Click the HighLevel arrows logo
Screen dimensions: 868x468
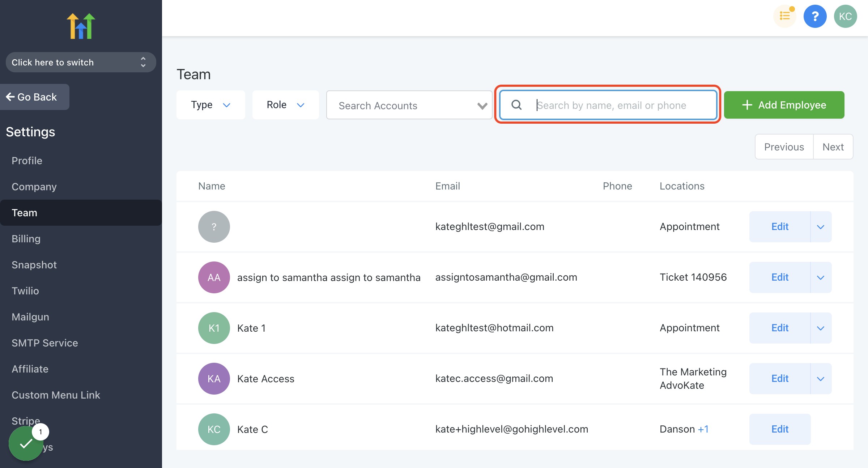click(x=81, y=26)
